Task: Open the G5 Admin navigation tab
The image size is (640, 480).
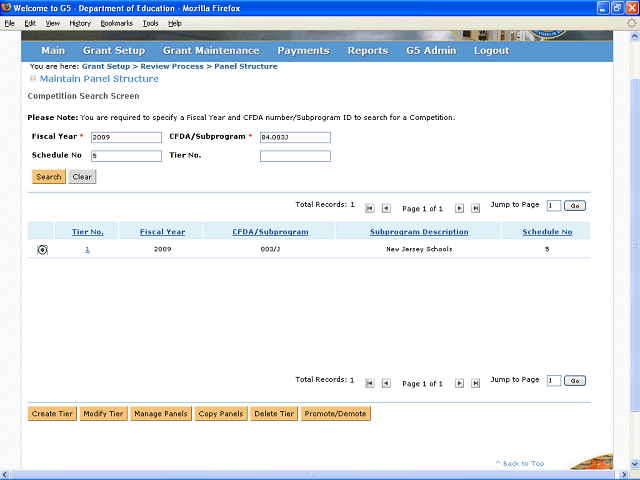Action: pyautogui.click(x=431, y=51)
